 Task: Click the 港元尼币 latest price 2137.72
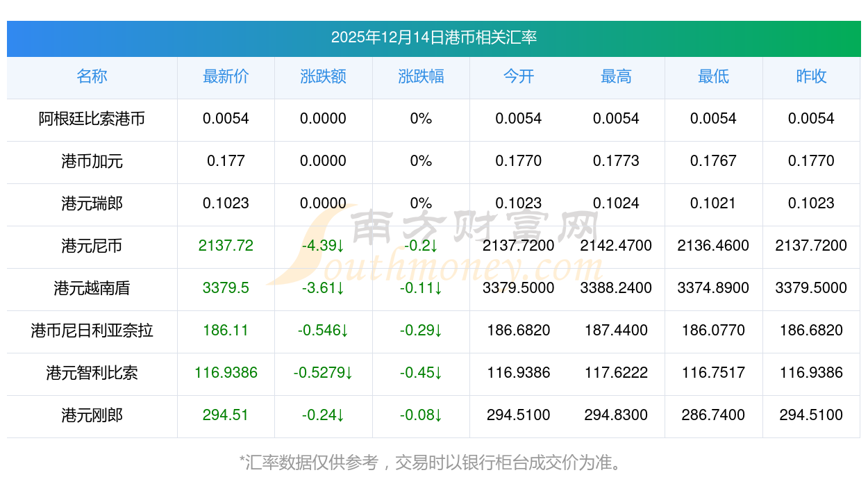226,246
